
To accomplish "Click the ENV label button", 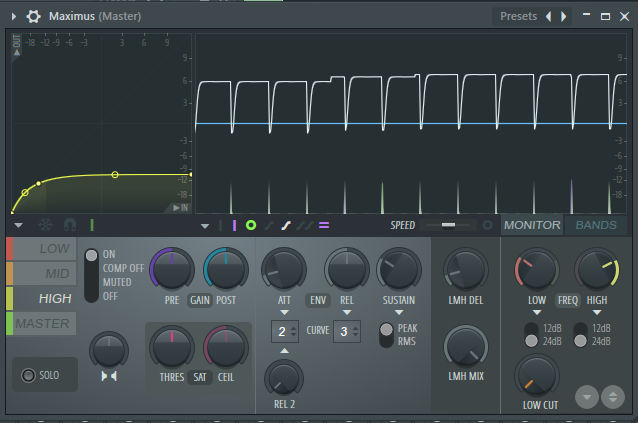I will (318, 300).
